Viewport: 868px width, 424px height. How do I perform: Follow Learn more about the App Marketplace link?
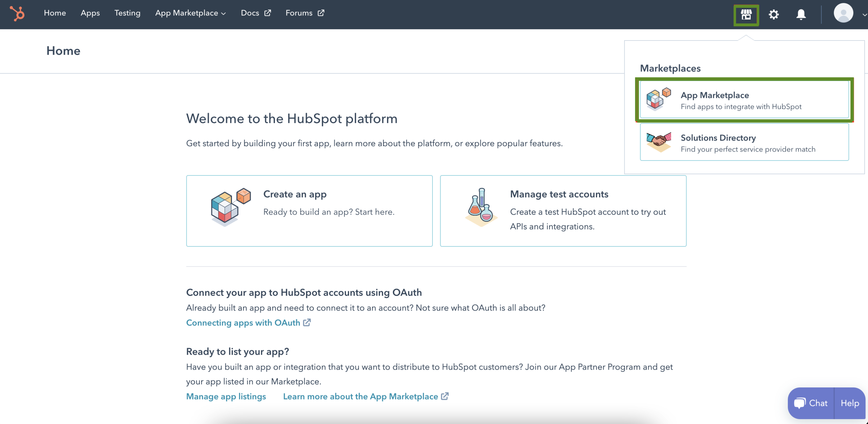pyautogui.click(x=366, y=396)
